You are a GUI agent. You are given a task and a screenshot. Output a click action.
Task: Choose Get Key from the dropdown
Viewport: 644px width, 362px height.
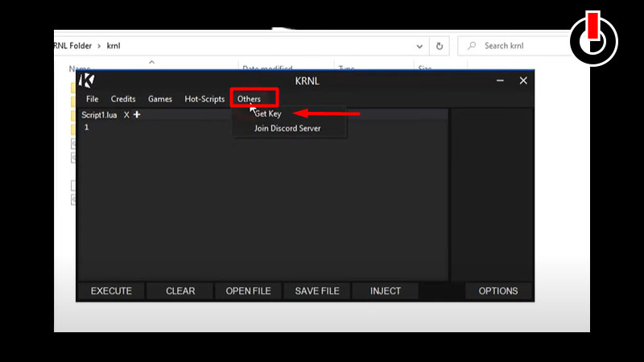(268, 113)
